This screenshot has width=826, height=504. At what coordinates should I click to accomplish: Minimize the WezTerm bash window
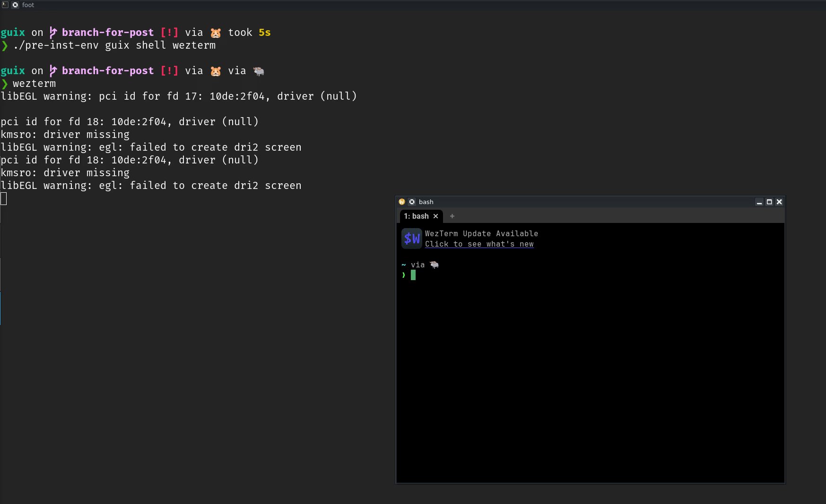759,202
